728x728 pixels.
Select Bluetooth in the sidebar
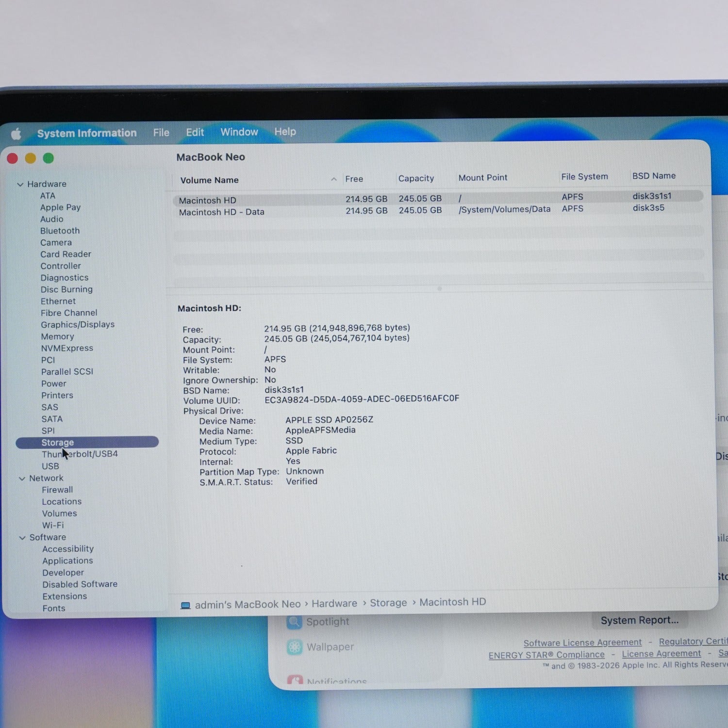(x=60, y=231)
